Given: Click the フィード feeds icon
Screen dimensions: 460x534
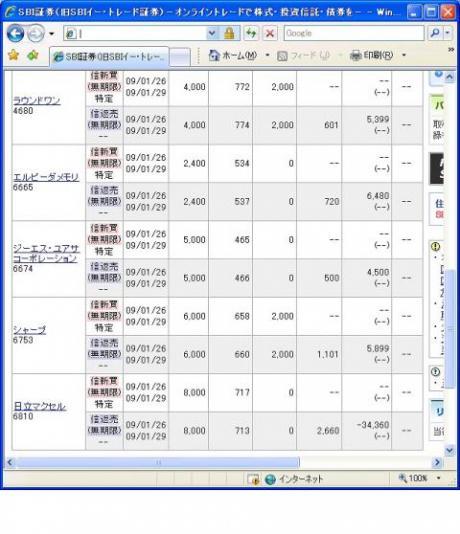Looking at the screenshot, I should pyautogui.click(x=282, y=56).
